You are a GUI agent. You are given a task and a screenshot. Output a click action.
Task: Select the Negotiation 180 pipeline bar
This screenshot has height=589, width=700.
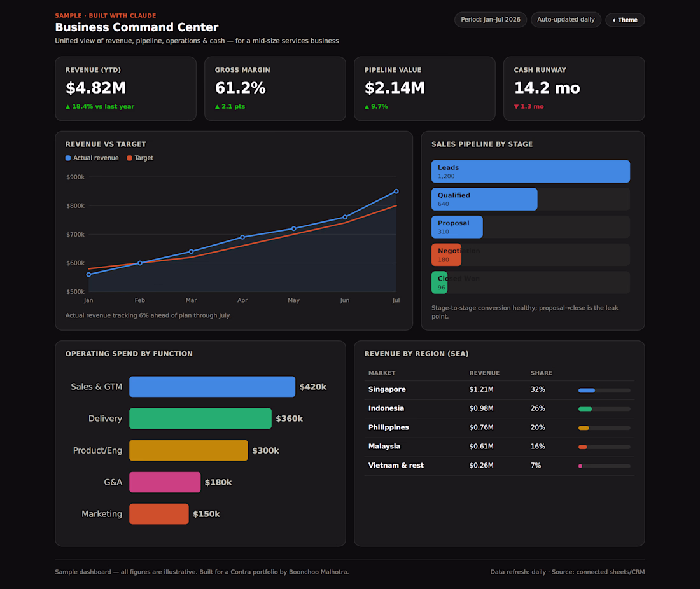tap(447, 255)
